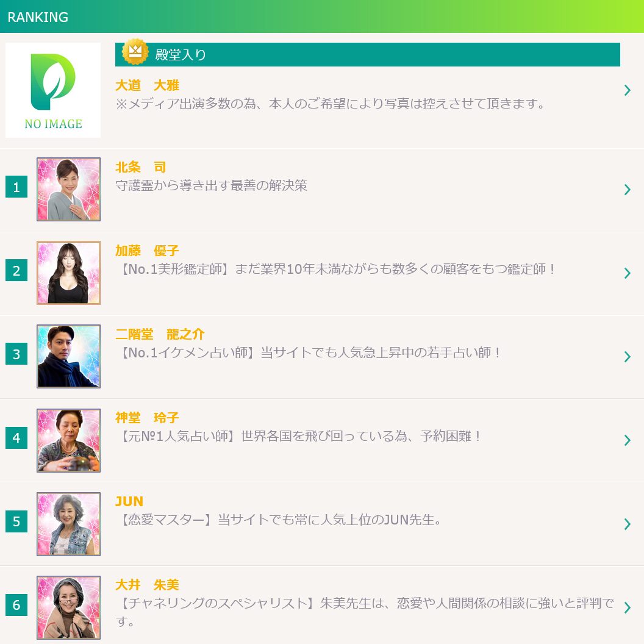Click the NO IMAGE placeholder logo

coord(53,90)
